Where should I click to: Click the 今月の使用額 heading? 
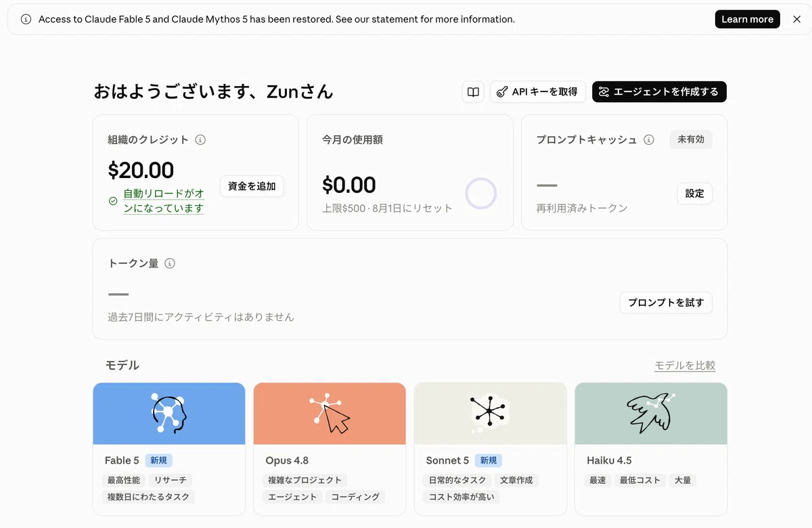353,140
